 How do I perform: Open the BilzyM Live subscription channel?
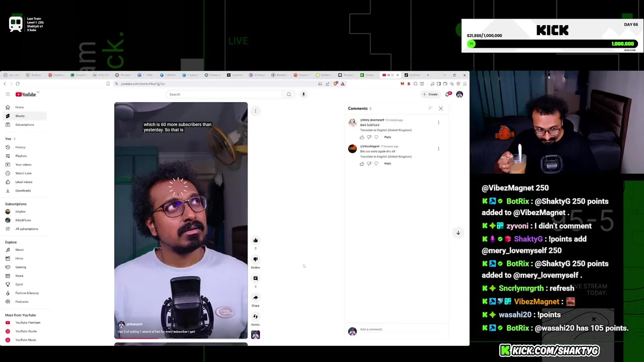pos(24,220)
